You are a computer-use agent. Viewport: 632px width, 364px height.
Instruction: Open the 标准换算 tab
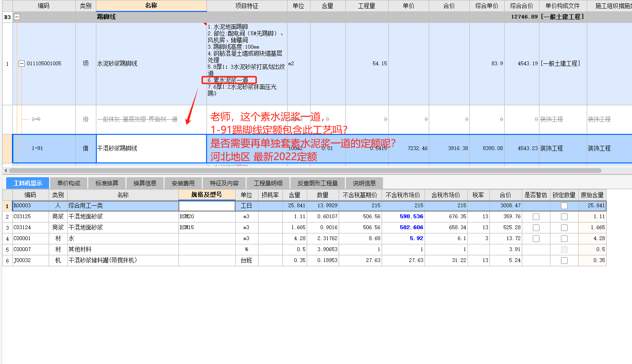[107, 183]
